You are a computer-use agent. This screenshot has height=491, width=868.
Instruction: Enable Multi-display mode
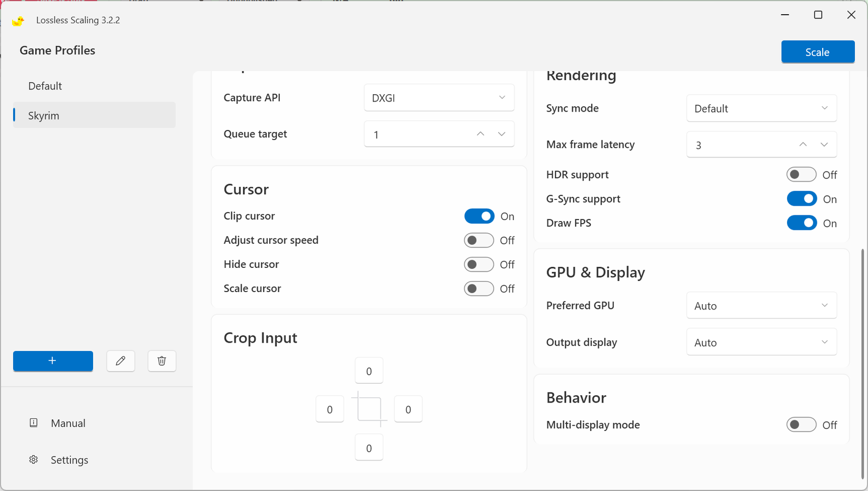[801, 424]
